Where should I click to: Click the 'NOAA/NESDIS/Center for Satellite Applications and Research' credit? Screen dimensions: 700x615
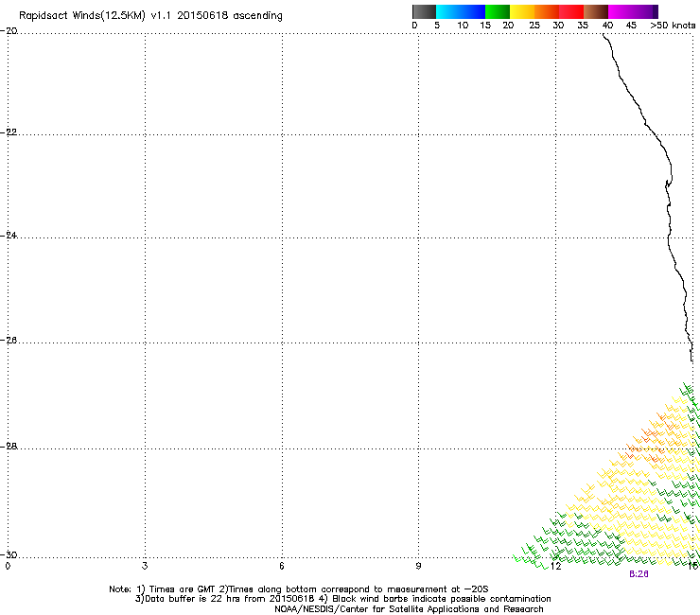point(409,609)
